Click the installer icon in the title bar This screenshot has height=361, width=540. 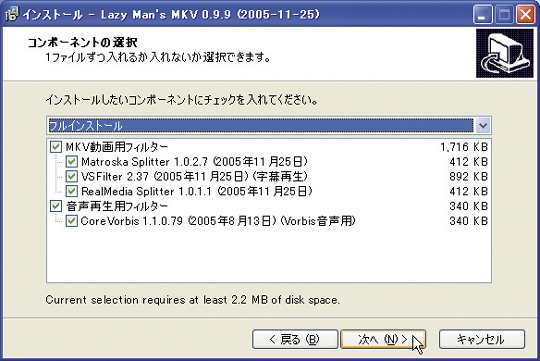(11, 14)
